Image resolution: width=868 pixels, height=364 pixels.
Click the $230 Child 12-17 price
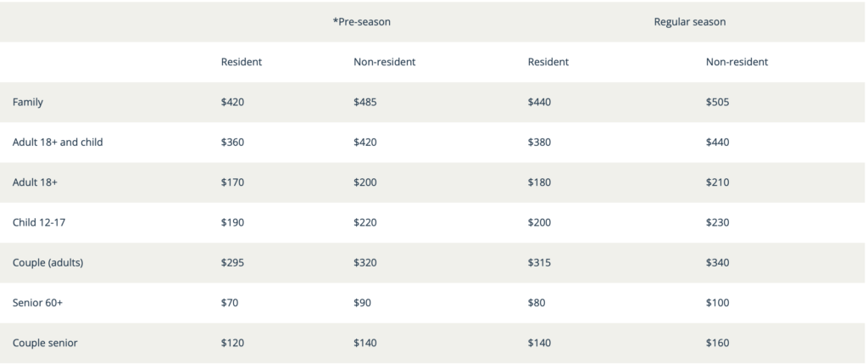(717, 222)
